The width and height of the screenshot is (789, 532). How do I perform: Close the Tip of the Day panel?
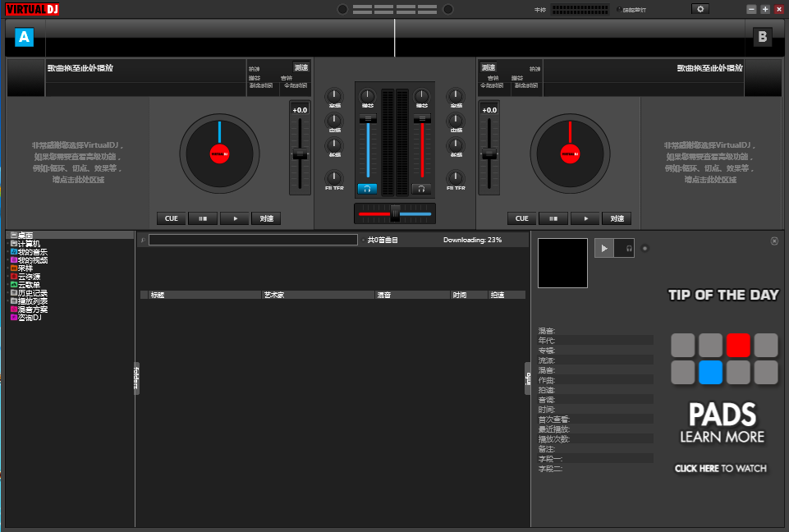pyautogui.click(x=774, y=241)
